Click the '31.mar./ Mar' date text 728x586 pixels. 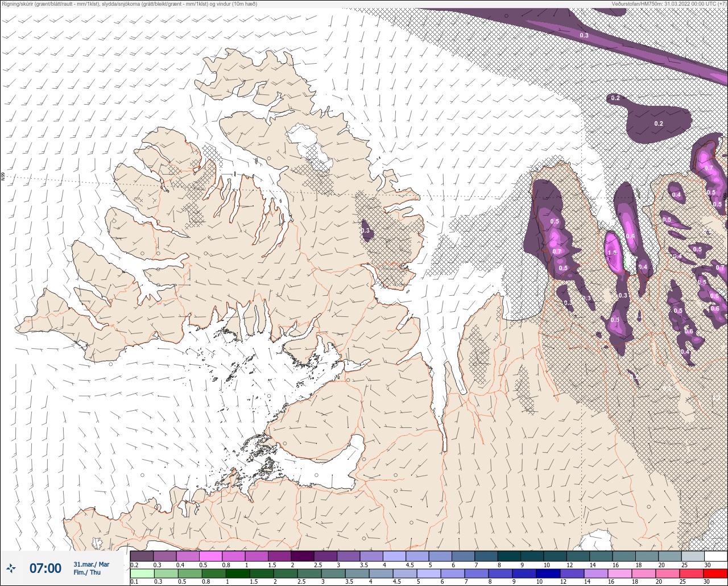(92, 564)
